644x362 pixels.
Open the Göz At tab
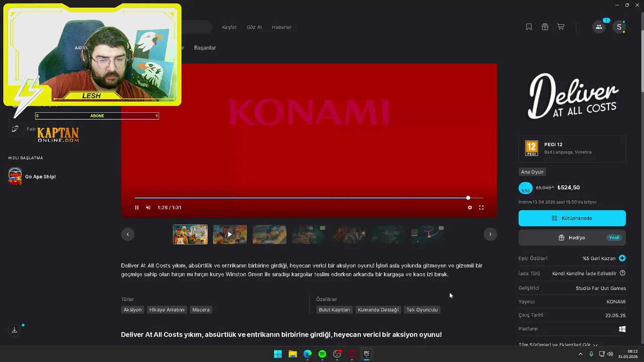coord(254,27)
